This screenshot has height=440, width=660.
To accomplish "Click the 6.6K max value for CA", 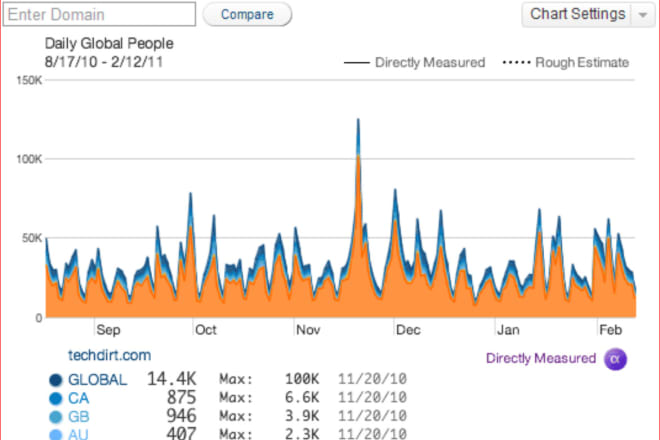I will click(302, 397).
